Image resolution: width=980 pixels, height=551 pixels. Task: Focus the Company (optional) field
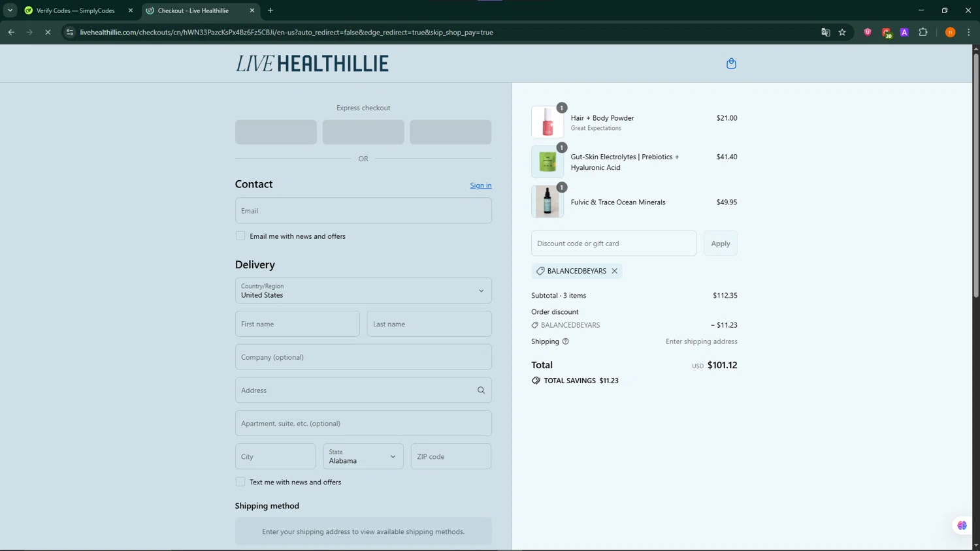click(x=363, y=357)
